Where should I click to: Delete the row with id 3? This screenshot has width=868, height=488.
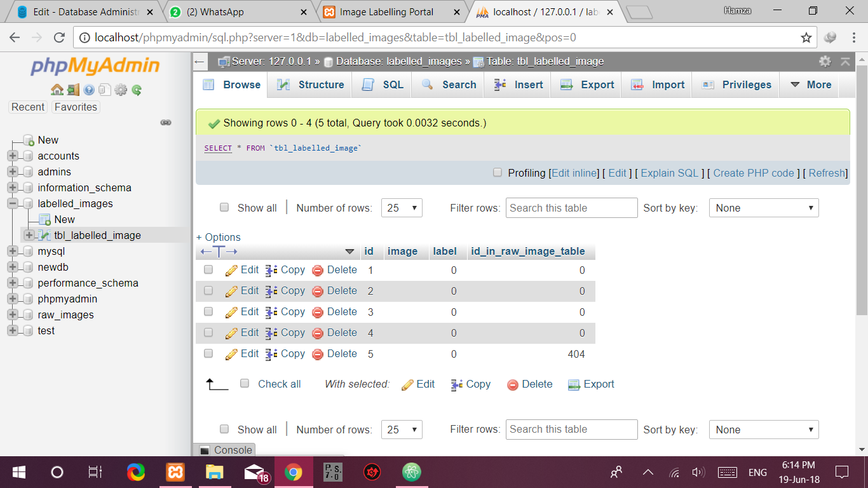coord(335,312)
